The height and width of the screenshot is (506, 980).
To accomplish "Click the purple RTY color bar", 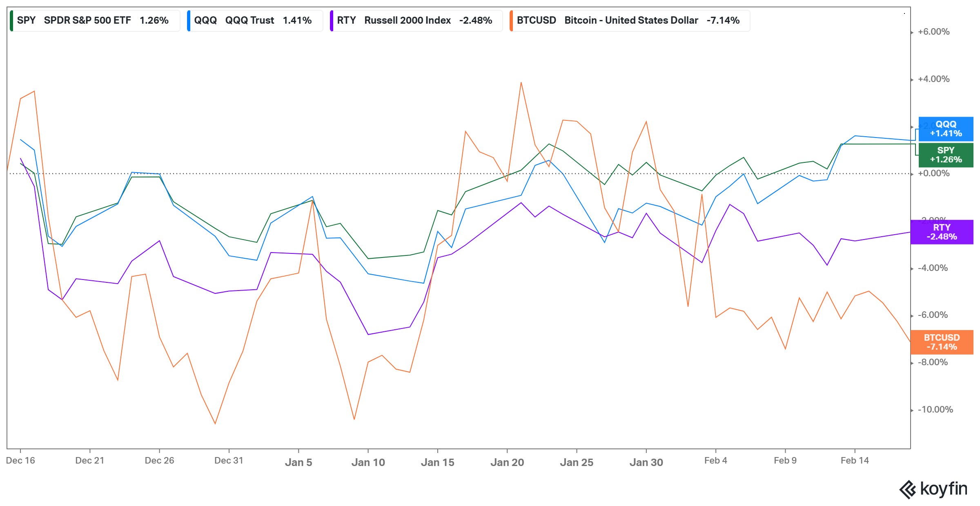I will click(x=332, y=20).
